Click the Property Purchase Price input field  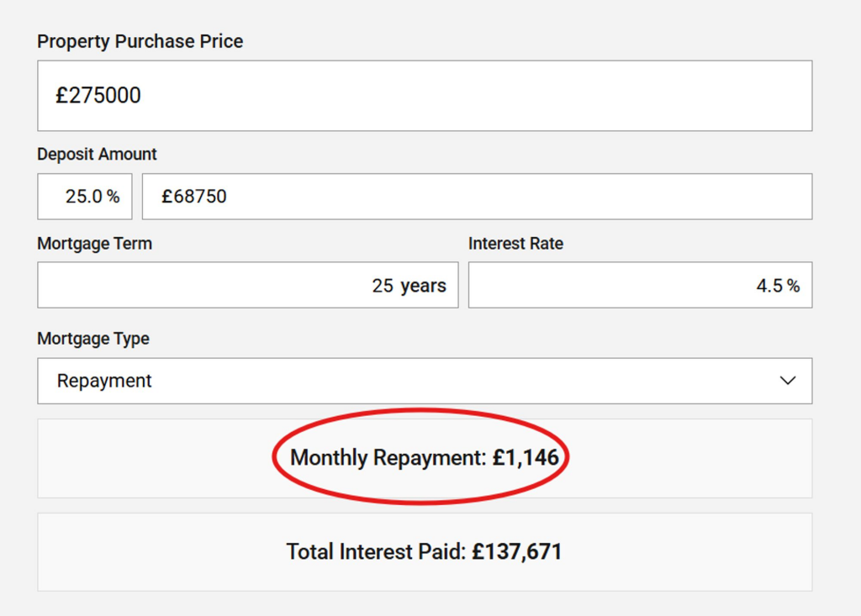[x=425, y=96]
